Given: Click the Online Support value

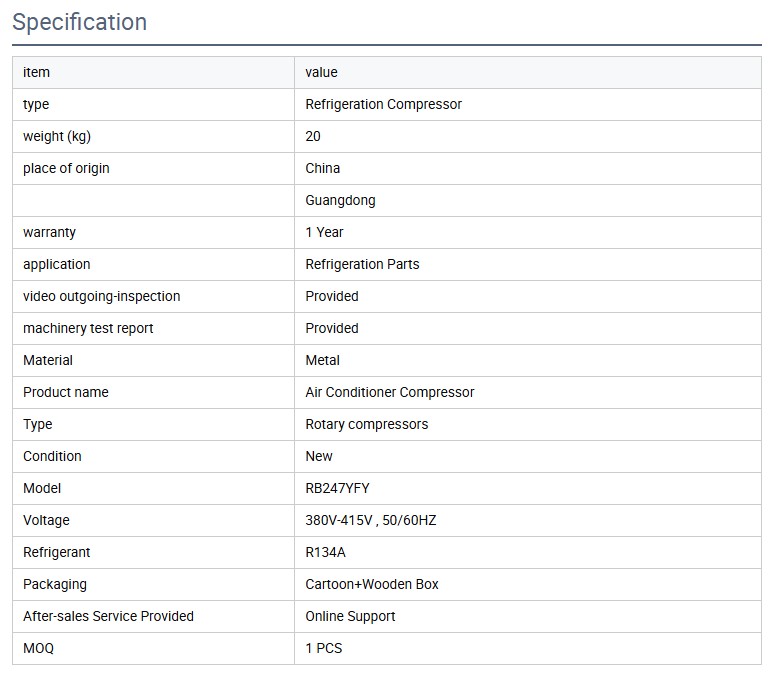Looking at the screenshot, I should [350, 616].
